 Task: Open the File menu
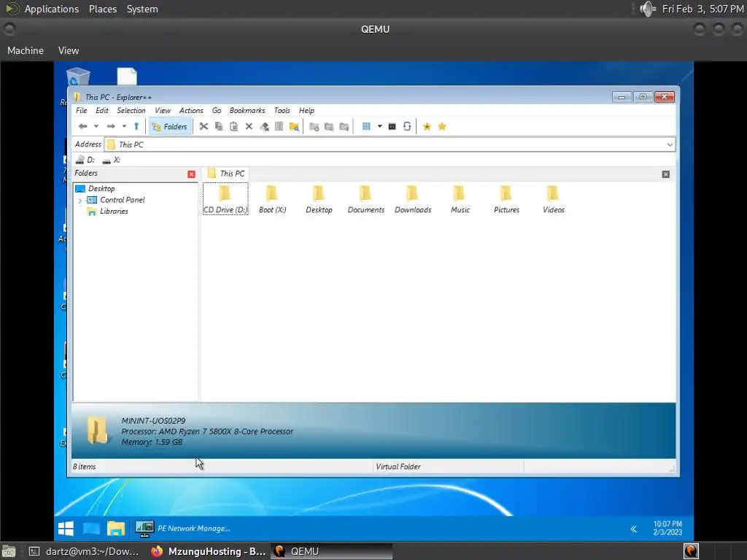click(x=82, y=111)
